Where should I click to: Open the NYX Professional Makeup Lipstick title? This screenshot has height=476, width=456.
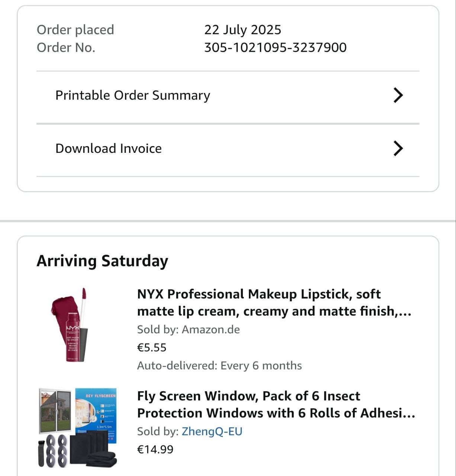274,302
